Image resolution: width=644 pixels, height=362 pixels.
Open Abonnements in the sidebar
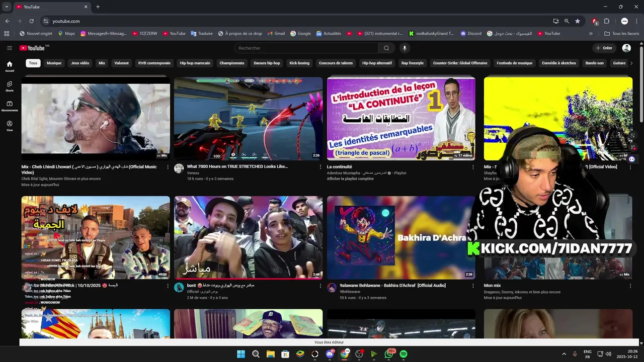click(10, 106)
